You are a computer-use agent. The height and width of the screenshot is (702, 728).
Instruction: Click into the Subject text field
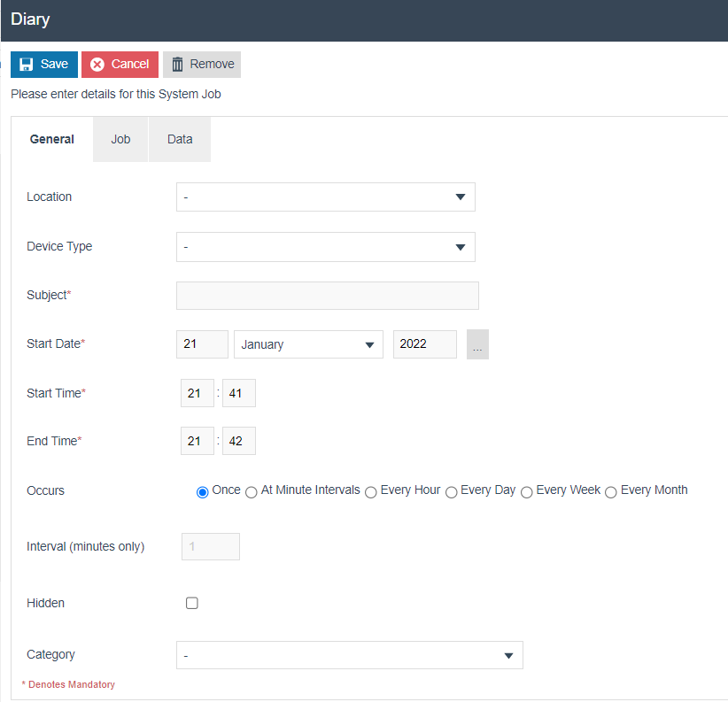327,296
